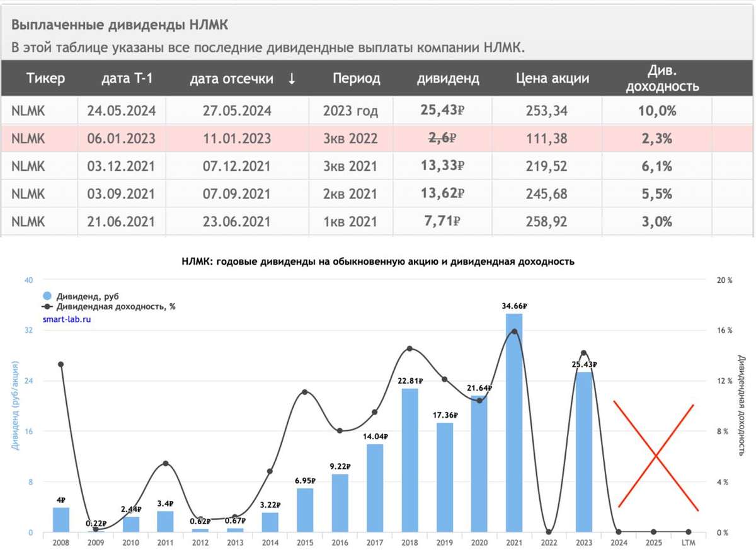Select the NLMK ticker in 27.05.2024 row
The width and height of the screenshot is (756, 557).
coord(28,111)
